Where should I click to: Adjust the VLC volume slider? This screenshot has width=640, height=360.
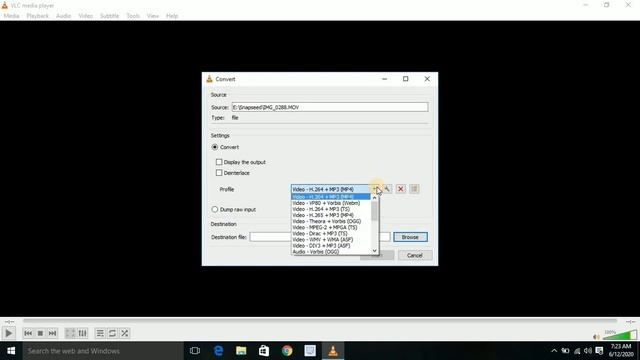(x=620, y=335)
